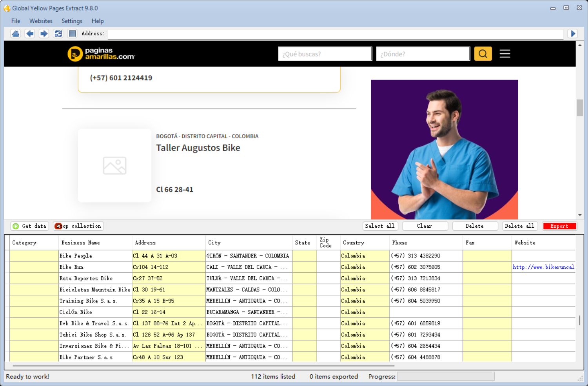Open the Settings menu
588x386 pixels.
[72, 21]
